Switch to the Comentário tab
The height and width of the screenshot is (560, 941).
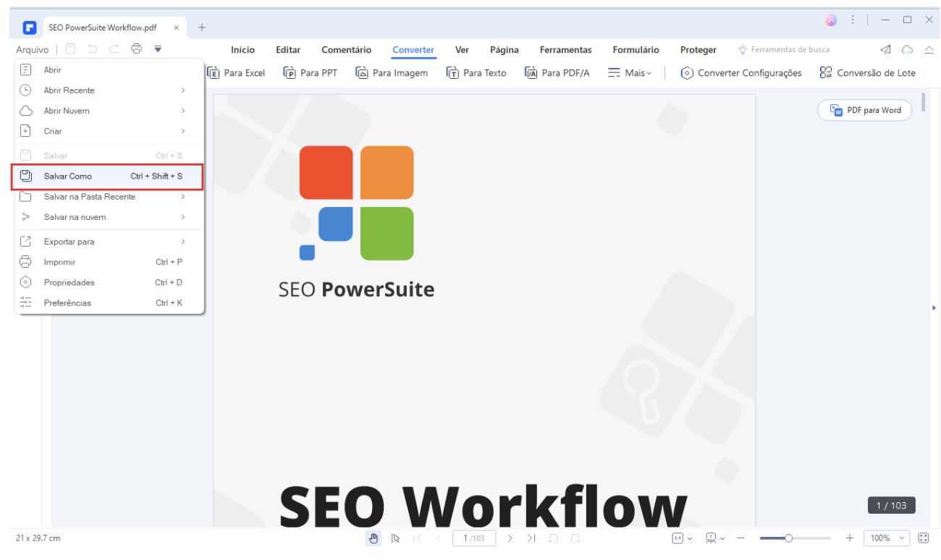click(347, 50)
